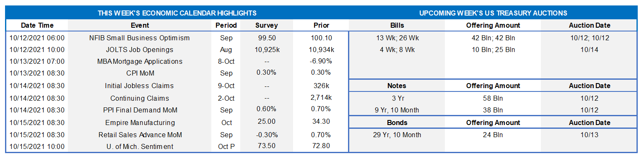Viewport: 644px width, 159px height.
Task: Select the 58 Bln offering amount cell
Action: point(493,98)
